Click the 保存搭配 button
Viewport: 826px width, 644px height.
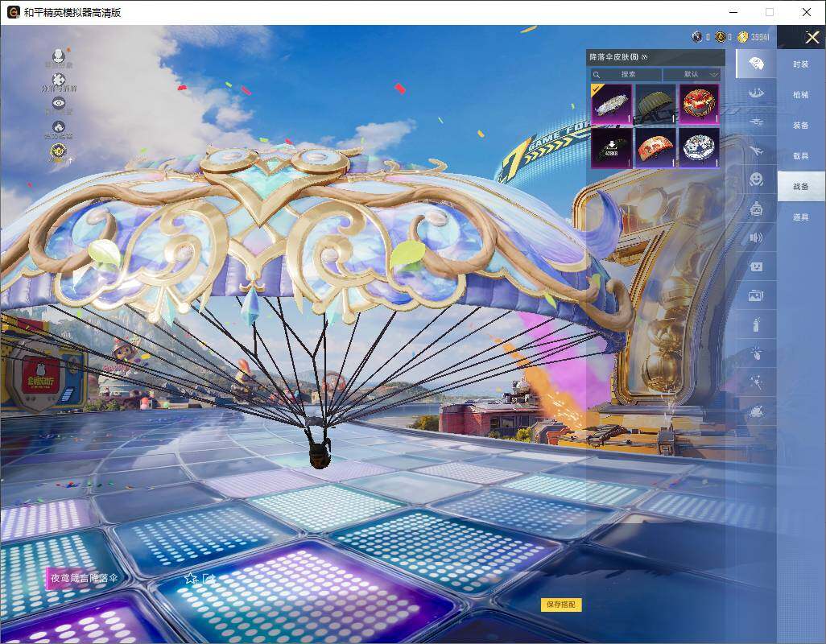tap(561, 605)
